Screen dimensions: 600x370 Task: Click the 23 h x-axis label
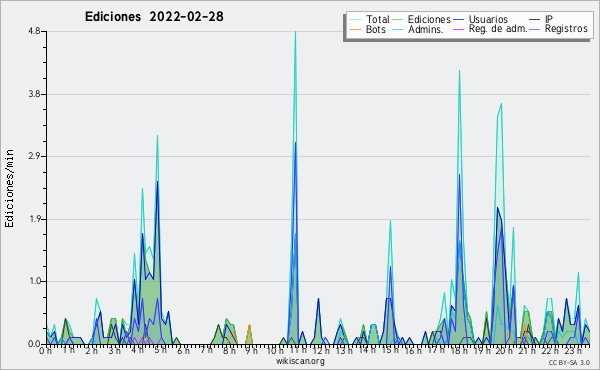(573, 350)
